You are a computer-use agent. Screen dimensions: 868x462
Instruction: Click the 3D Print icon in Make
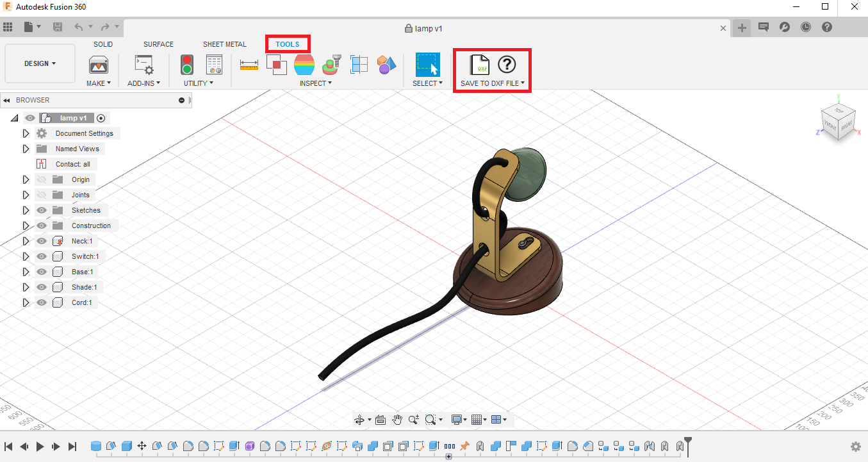(x=98, y=65)
